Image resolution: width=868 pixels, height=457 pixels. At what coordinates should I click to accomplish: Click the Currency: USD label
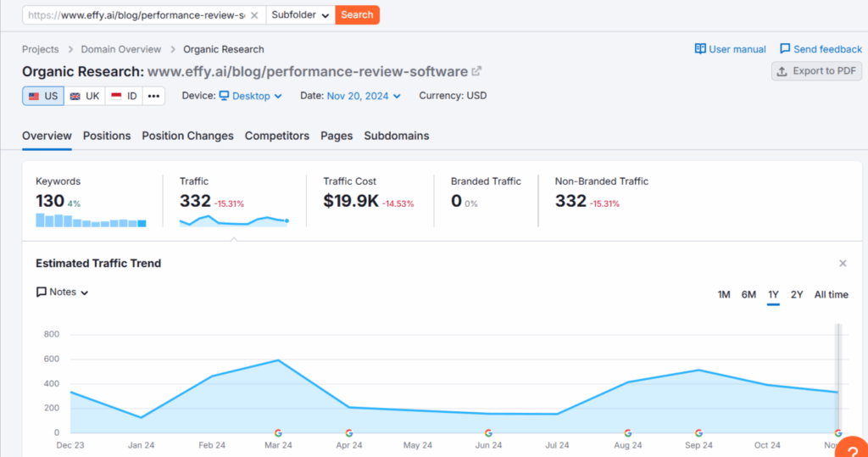(x=453, y=96)
